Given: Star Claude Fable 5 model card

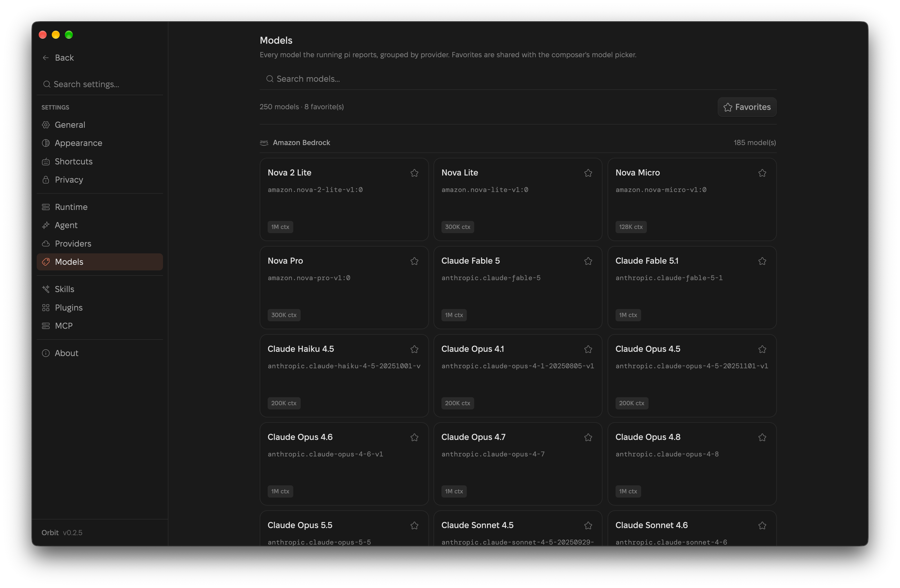Looking at the screenshot, I should coord(588,261).
